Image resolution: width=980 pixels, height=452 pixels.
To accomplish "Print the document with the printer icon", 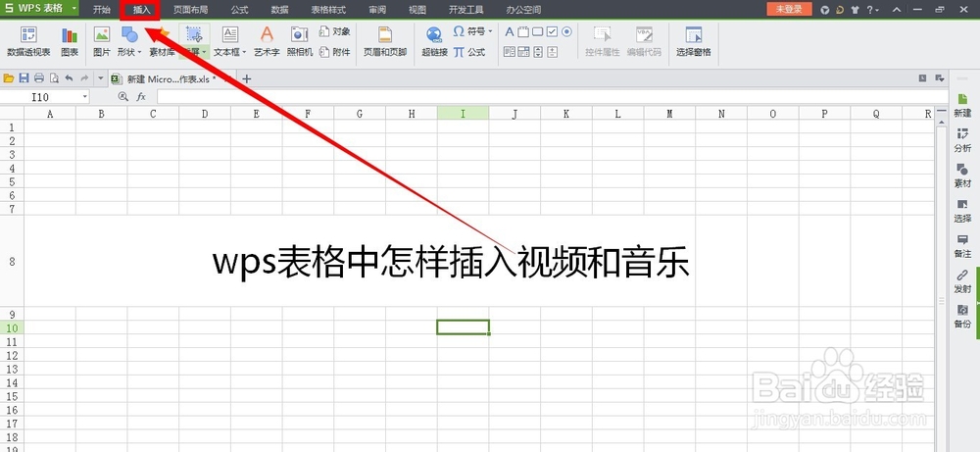I will pos(39,78).
